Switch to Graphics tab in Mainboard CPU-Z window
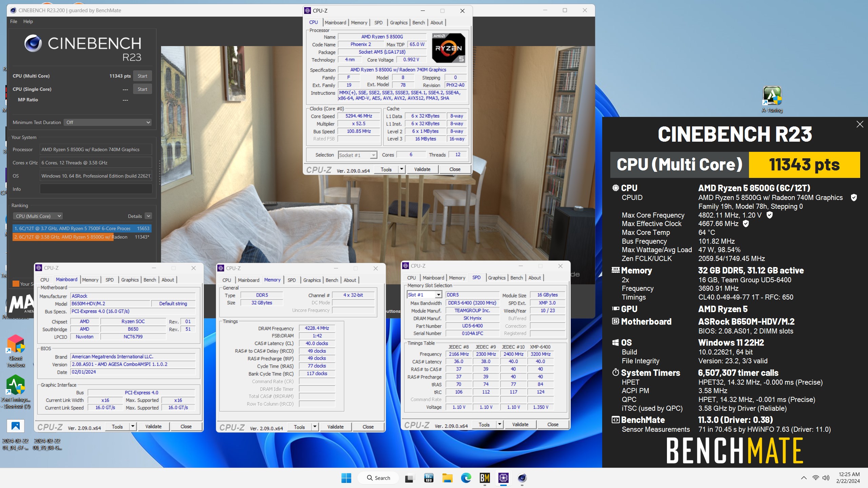The width and height of the screenshot is (868, 488). pos(130,280)
